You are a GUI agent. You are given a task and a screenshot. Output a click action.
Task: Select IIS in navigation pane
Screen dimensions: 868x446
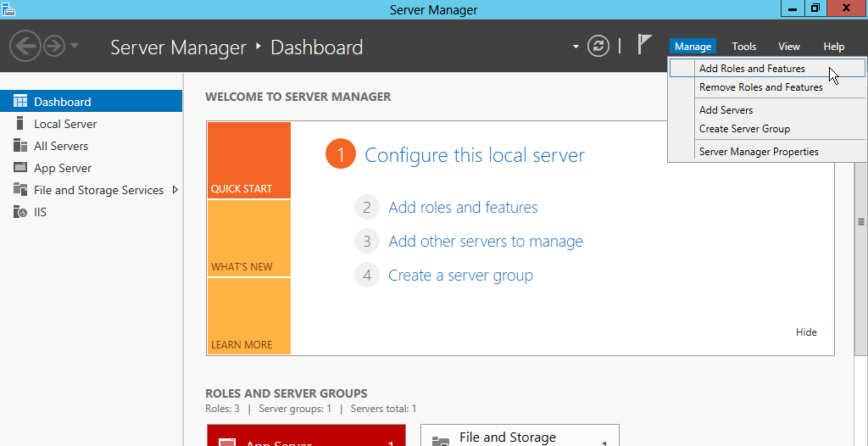[91, 212]
